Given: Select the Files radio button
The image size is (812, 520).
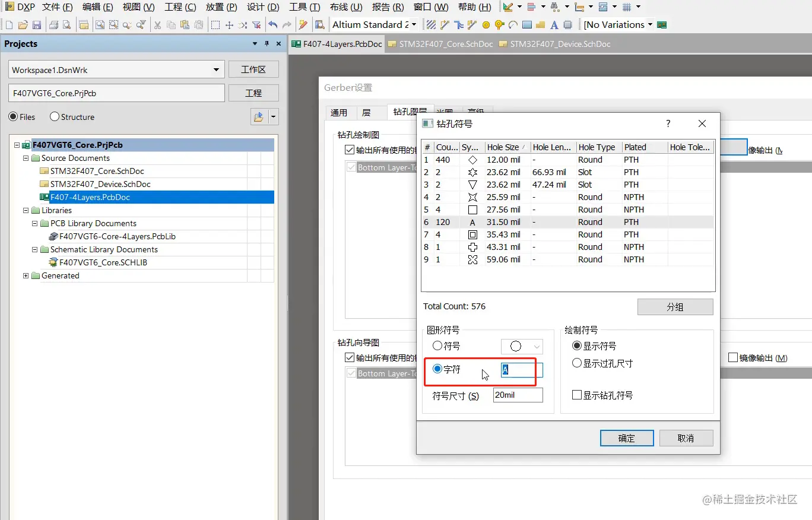Looking at the screenshot, I should tap(12, 117).
